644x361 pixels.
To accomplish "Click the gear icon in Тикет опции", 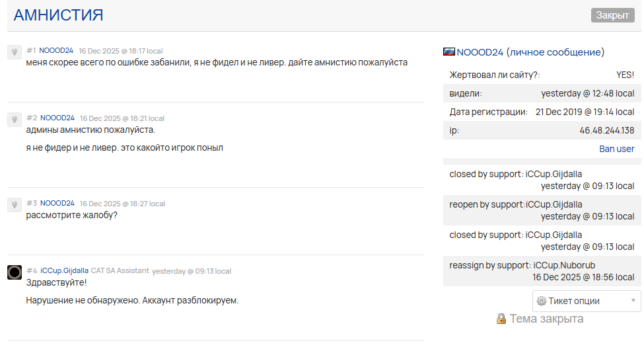I will pos(542,301).
